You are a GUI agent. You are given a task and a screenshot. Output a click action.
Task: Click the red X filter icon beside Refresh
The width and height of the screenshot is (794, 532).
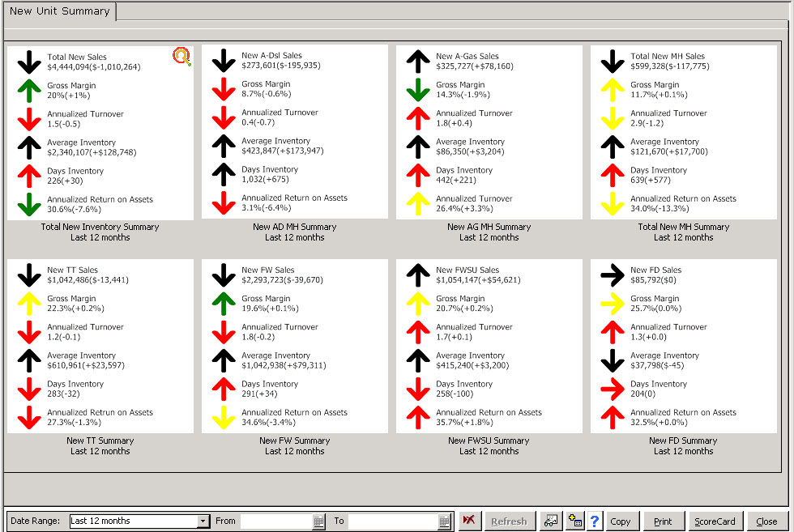pyautogui.click(x=467, y=521)
